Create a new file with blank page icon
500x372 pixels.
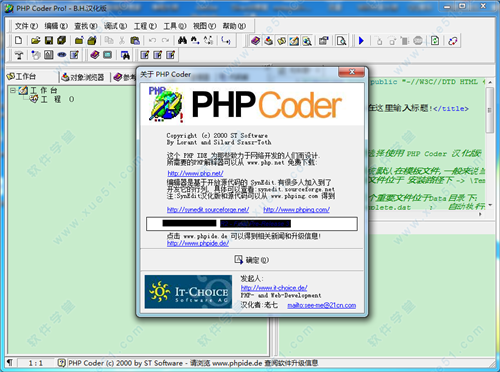[x=19, y=41]
